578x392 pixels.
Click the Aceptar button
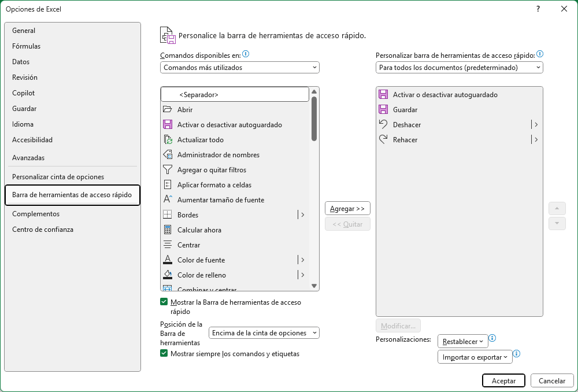pyautogui.click(x=503, y=380)
